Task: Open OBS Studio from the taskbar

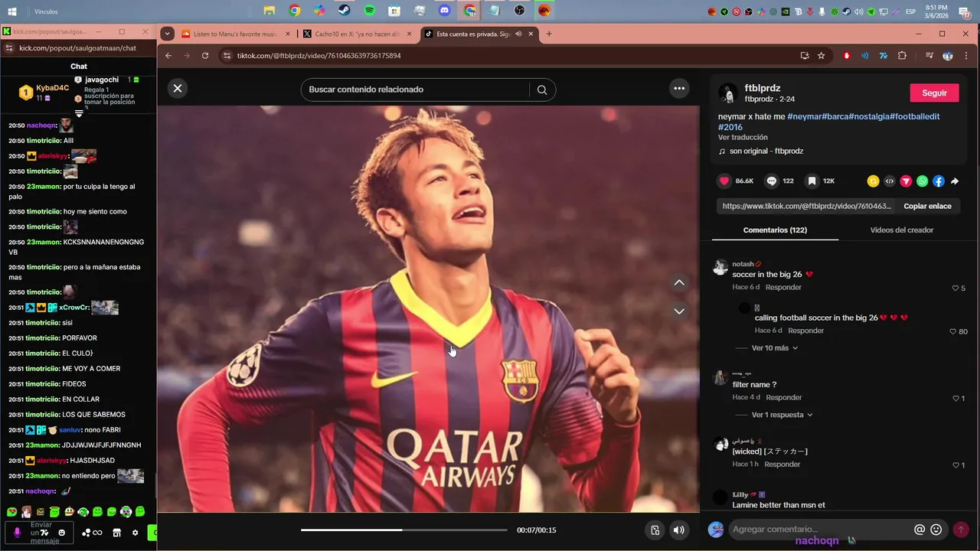Action: coord(520,11)
